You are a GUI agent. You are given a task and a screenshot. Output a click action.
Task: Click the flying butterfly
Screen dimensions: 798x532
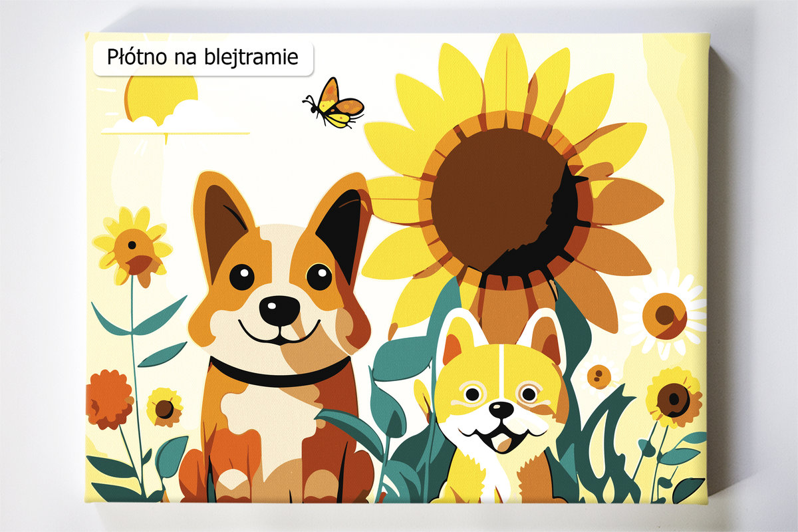(x=336, y=105)
